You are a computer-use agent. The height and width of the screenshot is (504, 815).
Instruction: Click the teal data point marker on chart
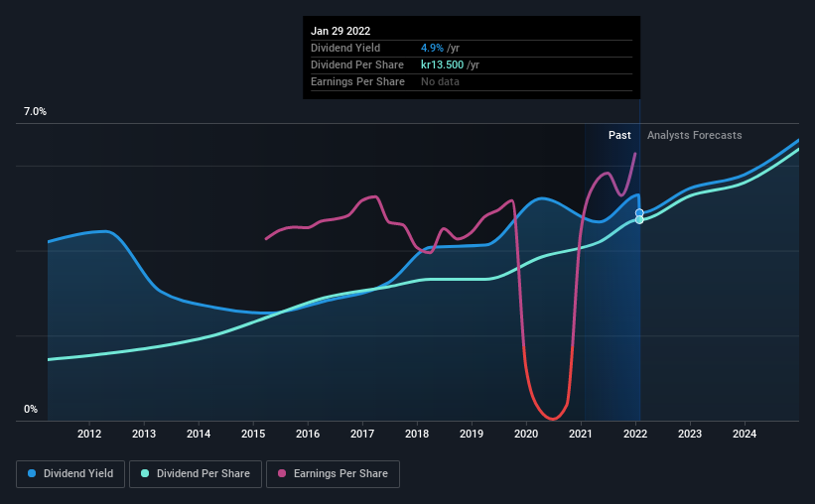click(x=639, y=220)
